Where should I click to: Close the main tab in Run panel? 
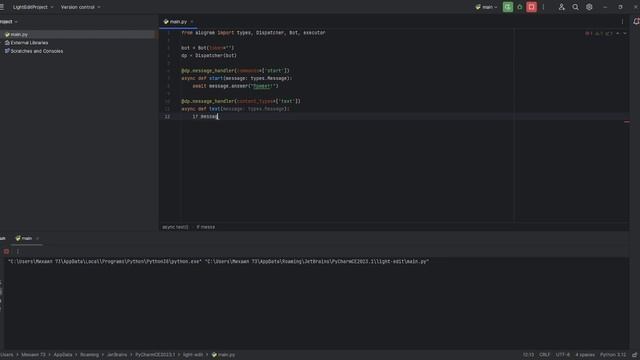tap(38, 238)
